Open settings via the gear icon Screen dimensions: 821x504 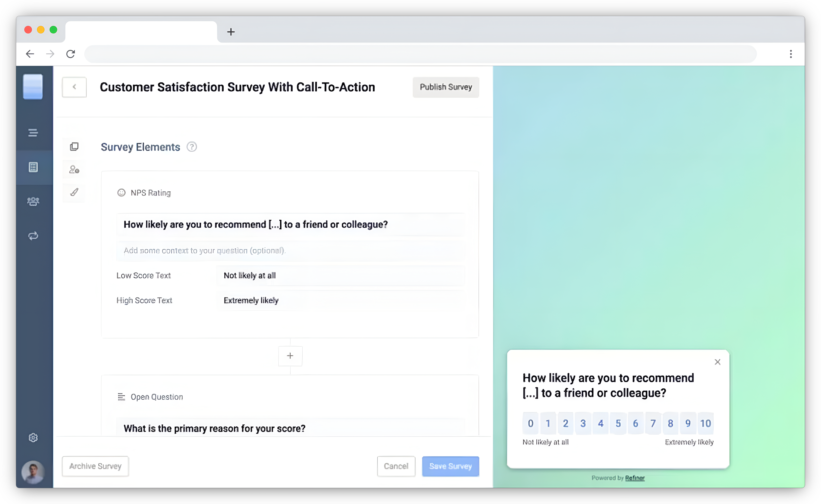click(33, 437)
